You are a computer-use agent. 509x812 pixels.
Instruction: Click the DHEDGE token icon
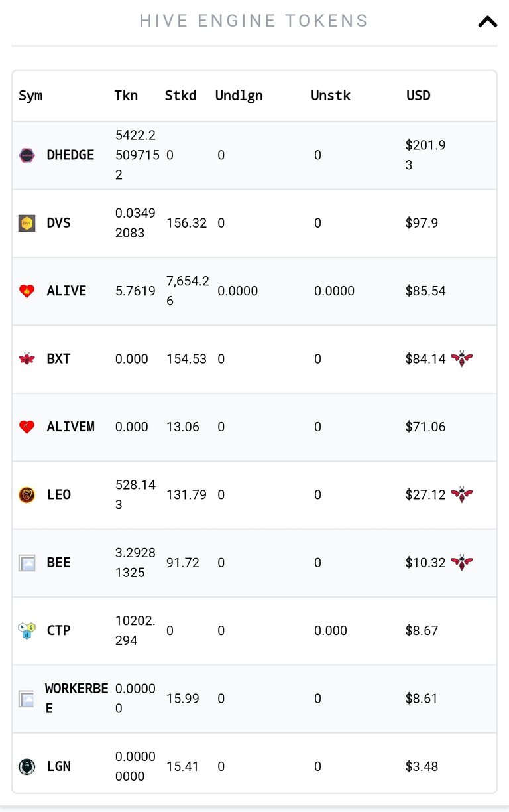pyautogui.click(x=27, y=155)
